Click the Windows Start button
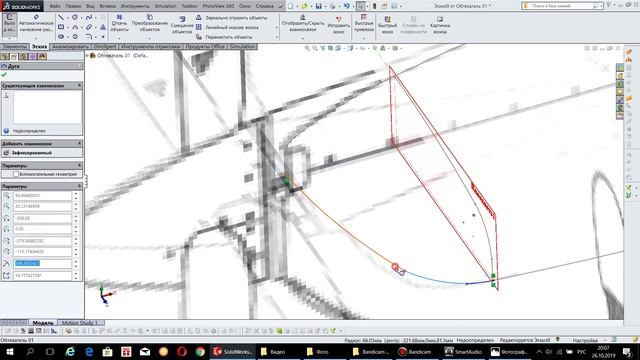Screen dimensions: 640x360 (x=10, y=352)
